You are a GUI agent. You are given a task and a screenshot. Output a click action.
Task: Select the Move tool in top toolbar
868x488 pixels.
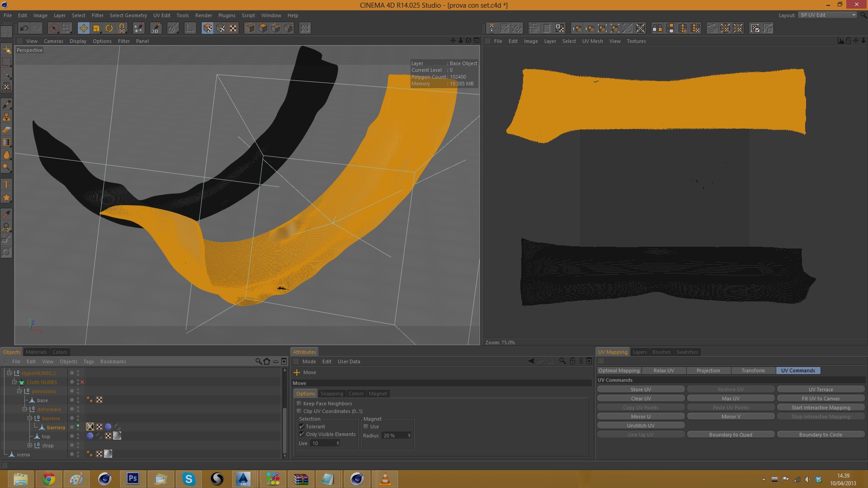tap(84, 28)
